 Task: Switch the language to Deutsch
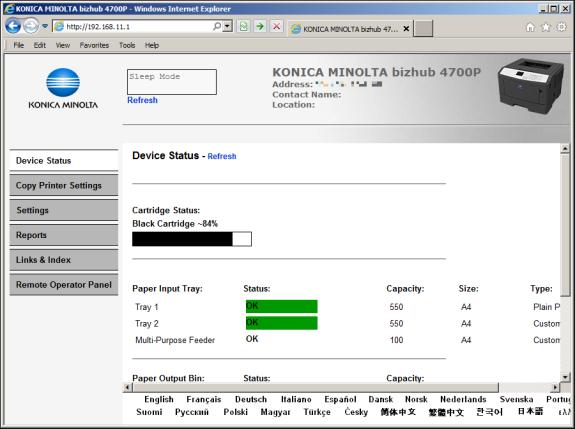pos(251,399)
